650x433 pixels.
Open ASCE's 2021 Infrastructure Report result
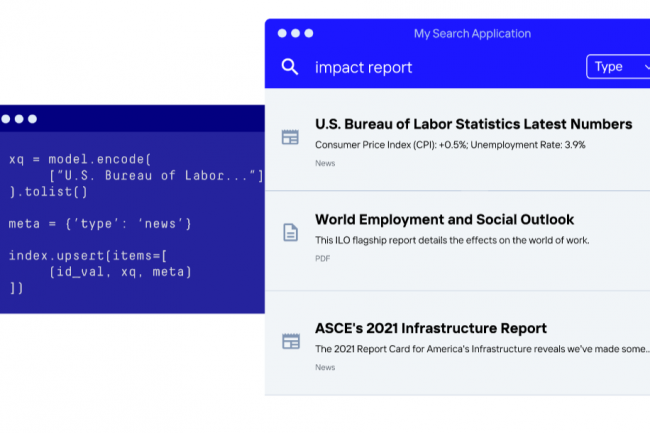[x=431, y=328]
